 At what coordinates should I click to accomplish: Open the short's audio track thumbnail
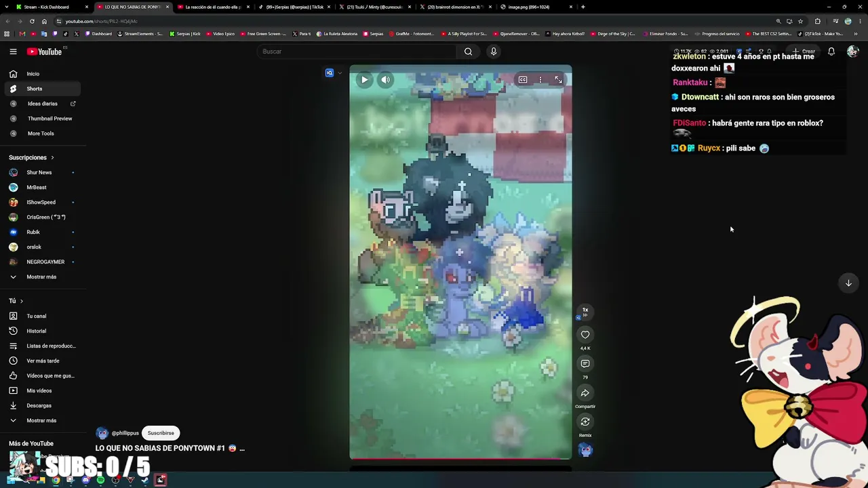[x=585, y=450]
